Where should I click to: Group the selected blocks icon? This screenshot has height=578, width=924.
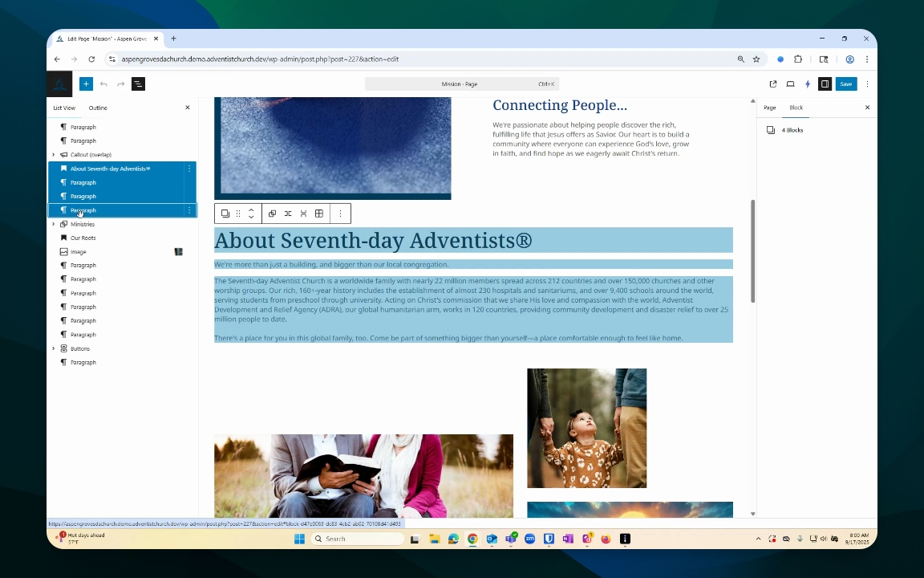tap(272, 214)
